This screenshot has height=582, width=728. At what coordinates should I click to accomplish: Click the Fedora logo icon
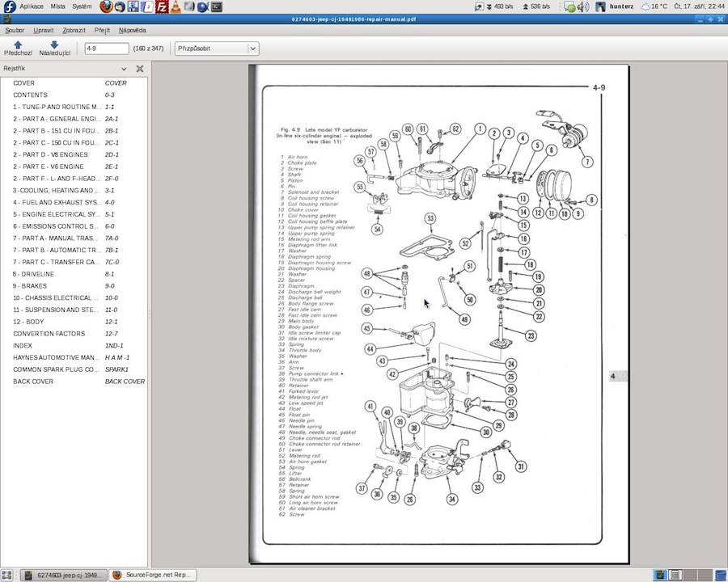[8, 6]
